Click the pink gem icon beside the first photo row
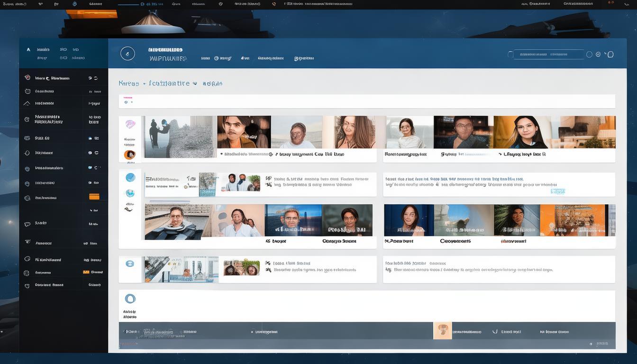The width and height of the screenshot is (637, 364). pyautogui.click(x=130, y=125)
